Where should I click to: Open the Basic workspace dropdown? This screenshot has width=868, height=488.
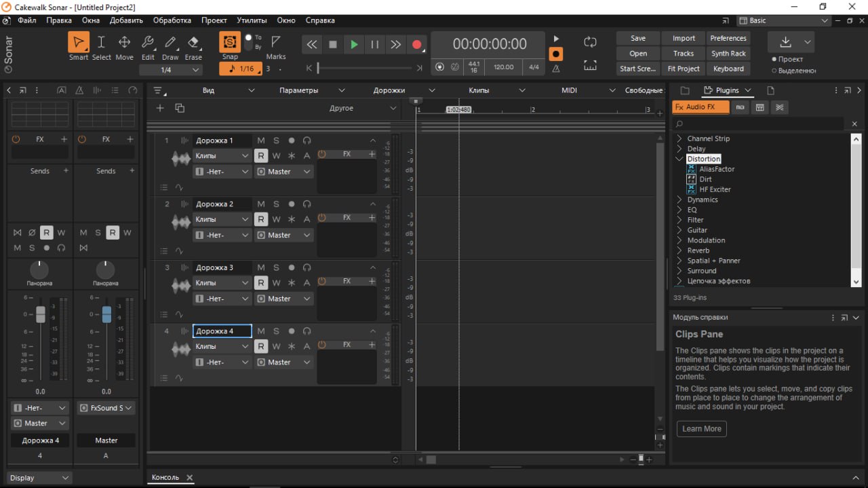tap(783, 20)
